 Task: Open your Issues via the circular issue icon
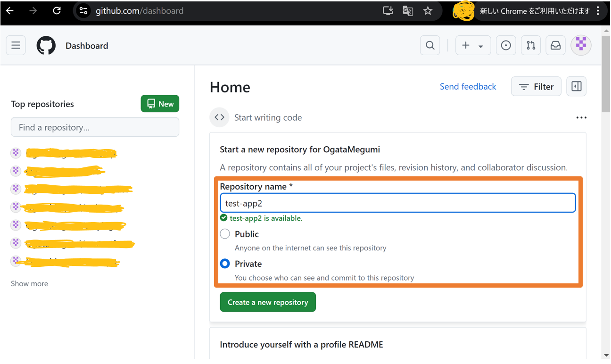tap(506, 45)
